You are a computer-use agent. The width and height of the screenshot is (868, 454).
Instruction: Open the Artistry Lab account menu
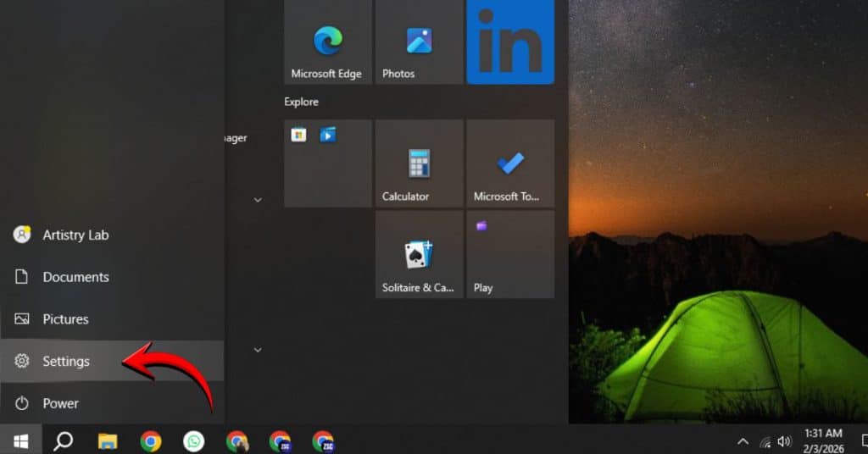coord(75,235)
